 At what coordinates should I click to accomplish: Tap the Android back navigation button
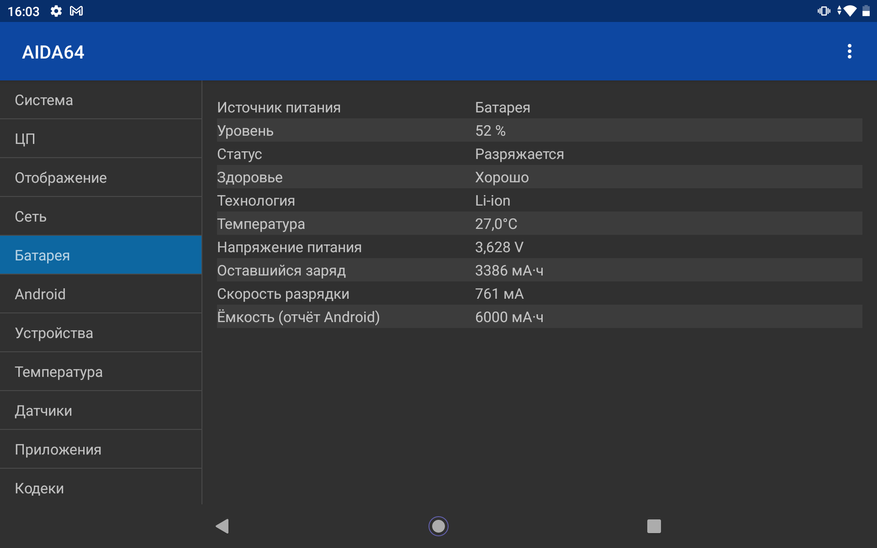pyautogui.click(x=222, y=526)
